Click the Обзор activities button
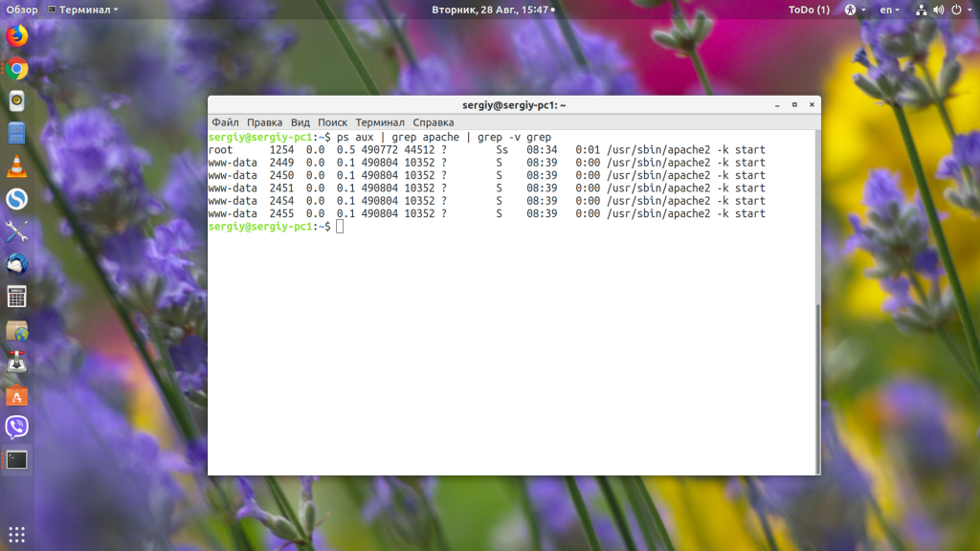This screenshot has height=551, width=980. click(21, 10)
